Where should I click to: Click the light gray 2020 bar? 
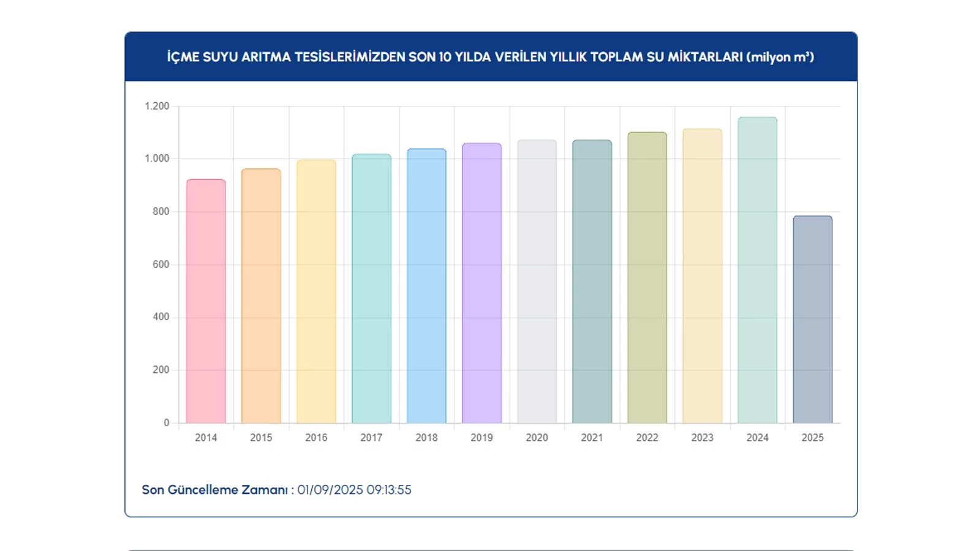pos(537,282)
